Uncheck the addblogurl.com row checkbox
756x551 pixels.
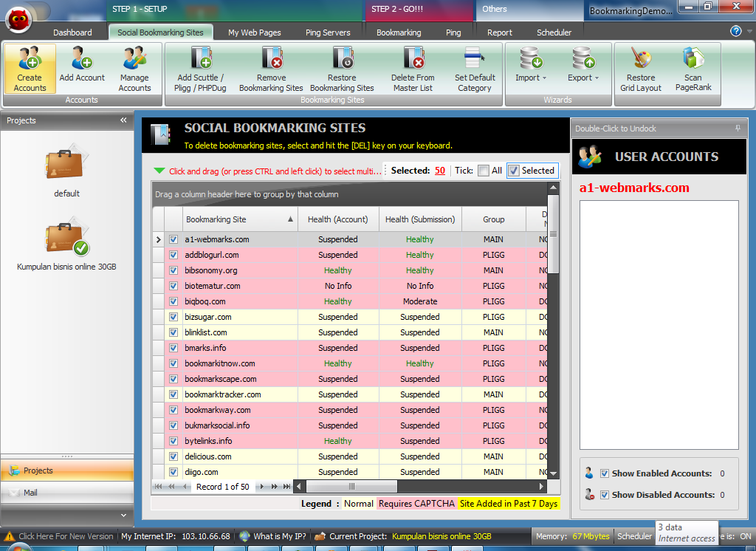[173, 255]
